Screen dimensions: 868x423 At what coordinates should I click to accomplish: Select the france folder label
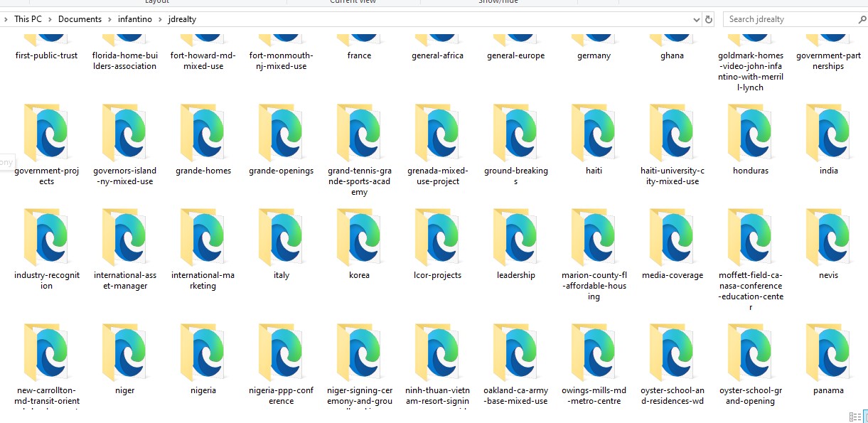tap(359, 55)
